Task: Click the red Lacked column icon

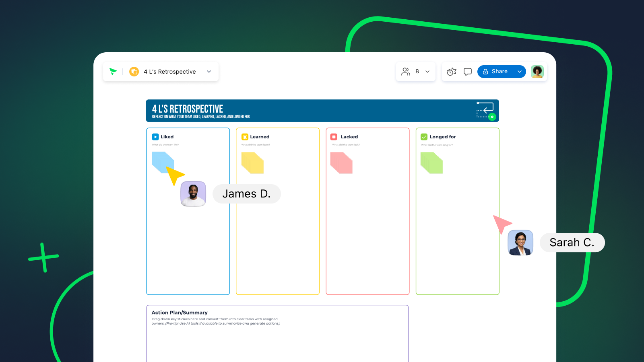Action: (x=334, y=137)
